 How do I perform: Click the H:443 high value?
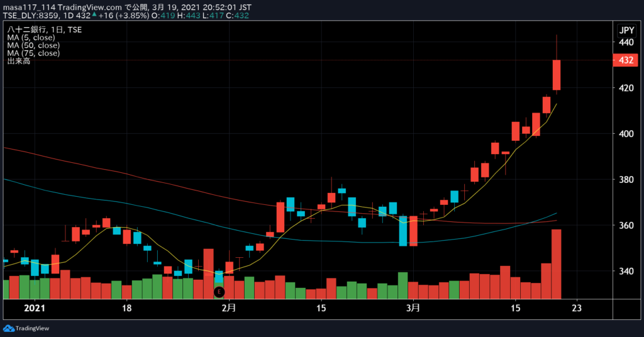[189, 16]
